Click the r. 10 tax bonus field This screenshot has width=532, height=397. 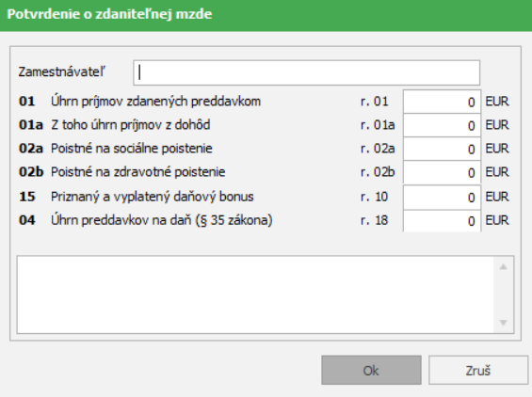point(442,198)
